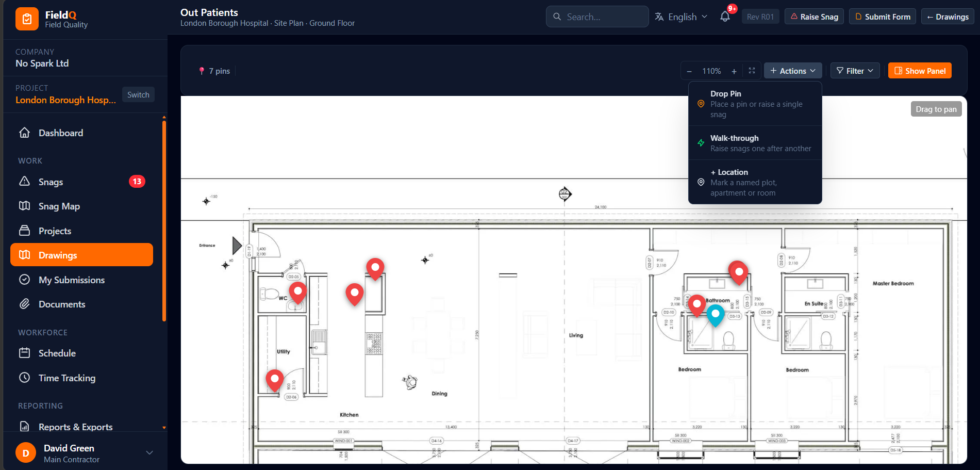Switch the current project
Viewport: 980px width, 470px height.
(x=138, y=94)
